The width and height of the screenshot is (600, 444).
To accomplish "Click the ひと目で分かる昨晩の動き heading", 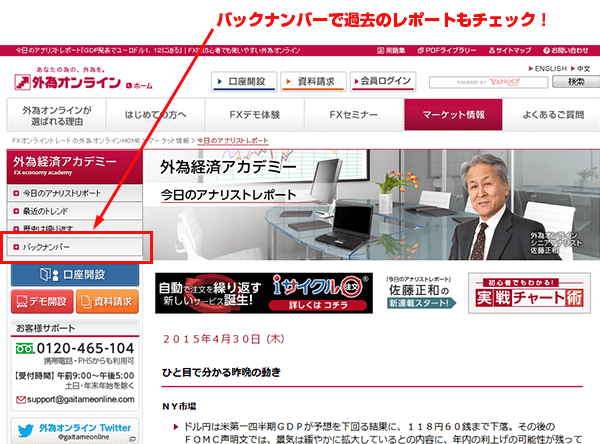I will 221,372.
